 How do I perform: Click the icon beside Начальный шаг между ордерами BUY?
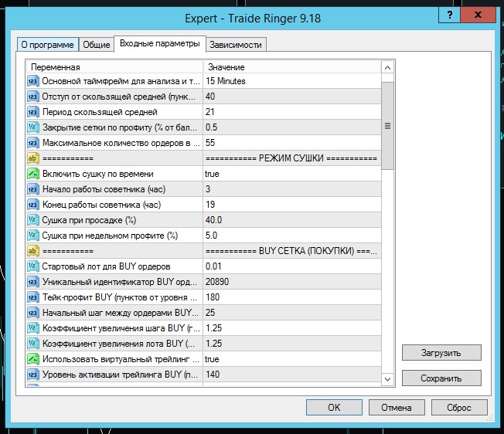[x=32, y=312]
